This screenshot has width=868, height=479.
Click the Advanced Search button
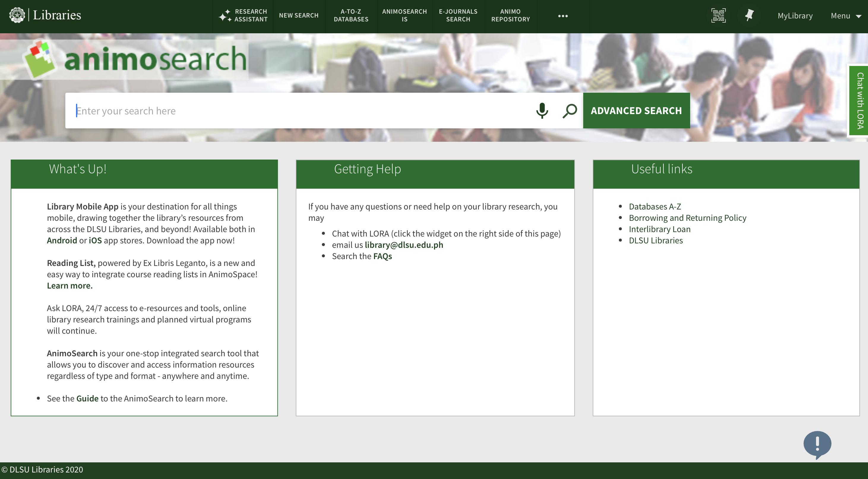tap(636, 111)
